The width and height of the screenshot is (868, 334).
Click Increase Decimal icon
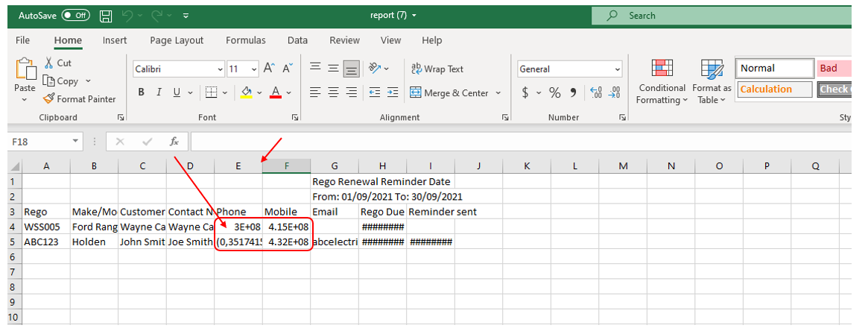pos(596,92)
